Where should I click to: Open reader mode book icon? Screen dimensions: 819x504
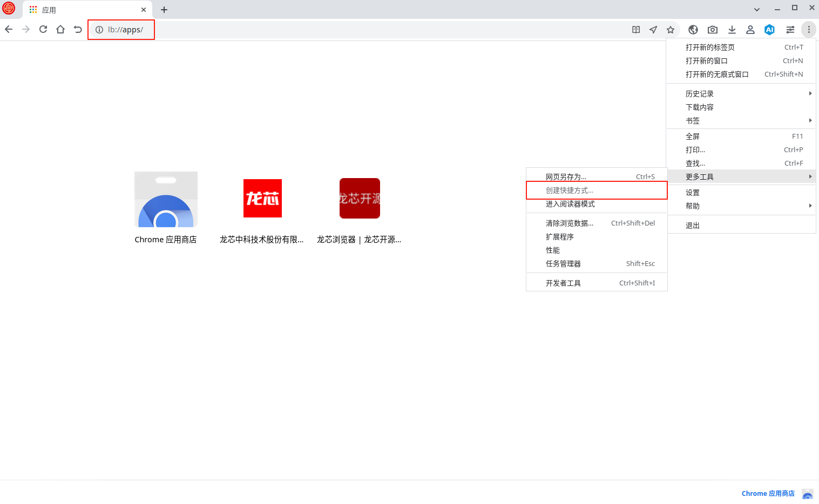pos(636,30)
